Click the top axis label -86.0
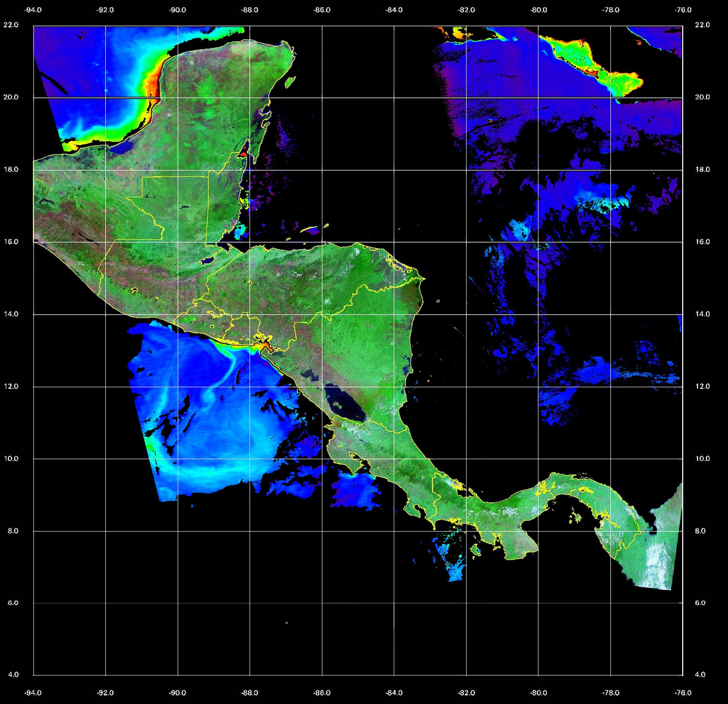This screenshot has height=704, width=728. click(322, 10)
